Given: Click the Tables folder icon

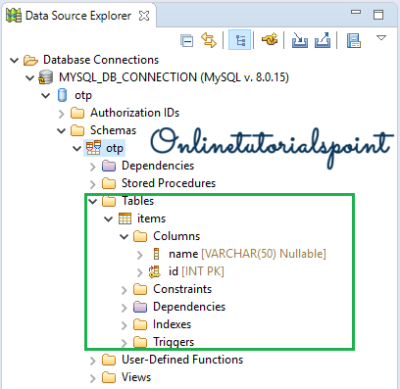Looking at the screenshot, I should 109,201.
